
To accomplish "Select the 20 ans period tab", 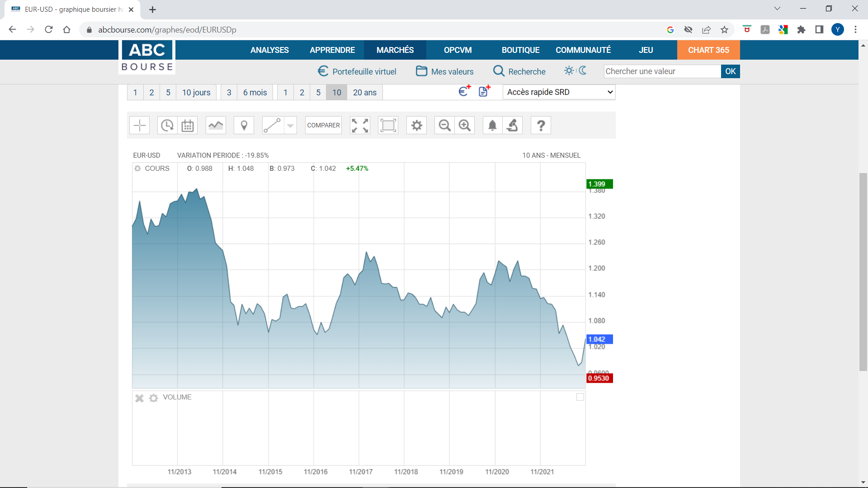I will [x=364, y=93].
